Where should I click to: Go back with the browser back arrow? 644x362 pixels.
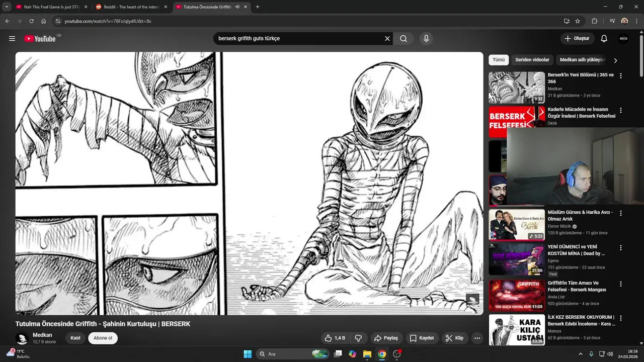pyautogui.click(x=7, y=21)
